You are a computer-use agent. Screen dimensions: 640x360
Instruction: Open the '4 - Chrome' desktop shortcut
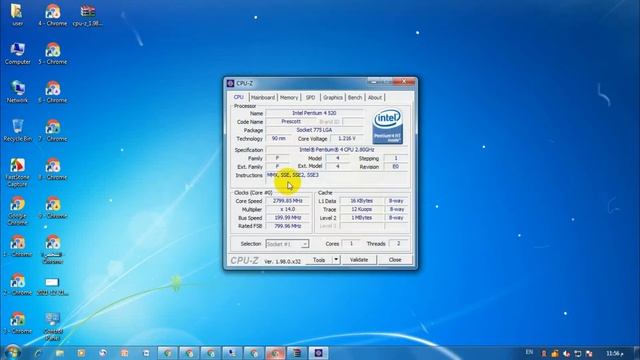(x=53, y=15)
